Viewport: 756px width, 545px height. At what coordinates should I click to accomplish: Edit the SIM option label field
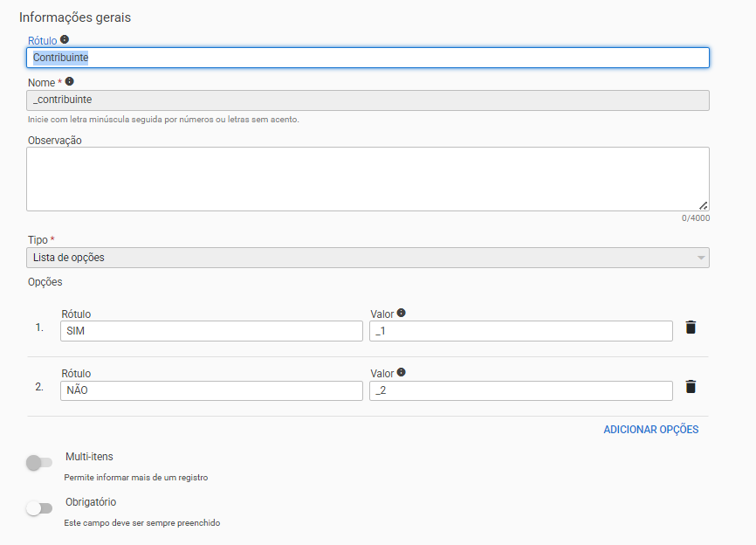coord(211,331)
